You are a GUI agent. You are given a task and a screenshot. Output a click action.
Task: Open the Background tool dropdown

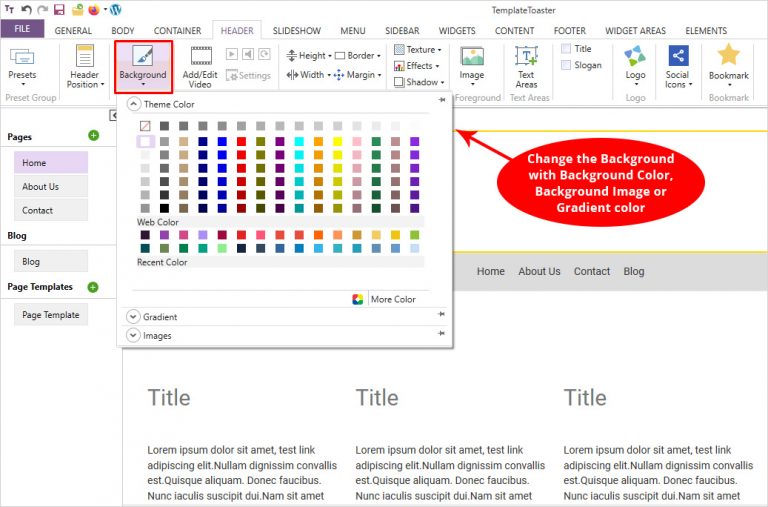pos(142,67)
